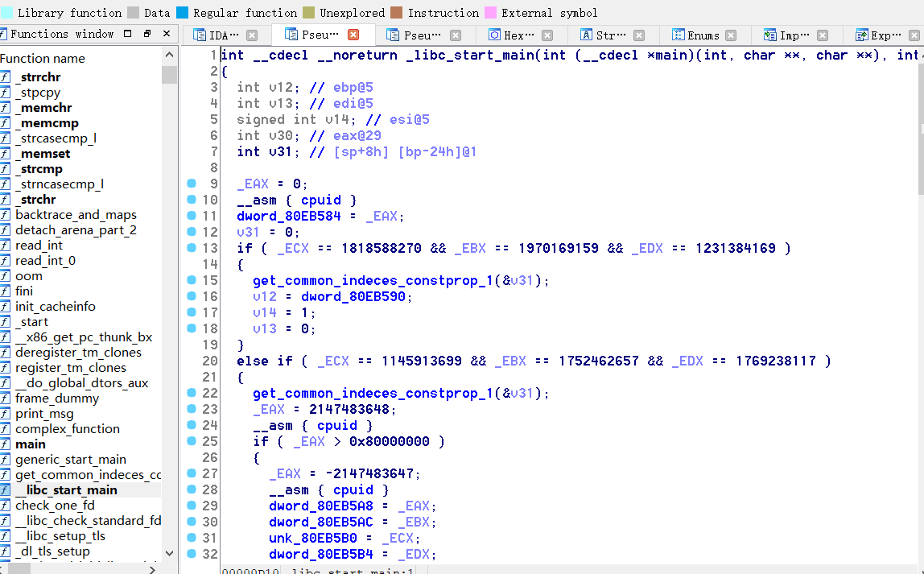
Task: Click function icon beside fini
Action: coord(6,291)
